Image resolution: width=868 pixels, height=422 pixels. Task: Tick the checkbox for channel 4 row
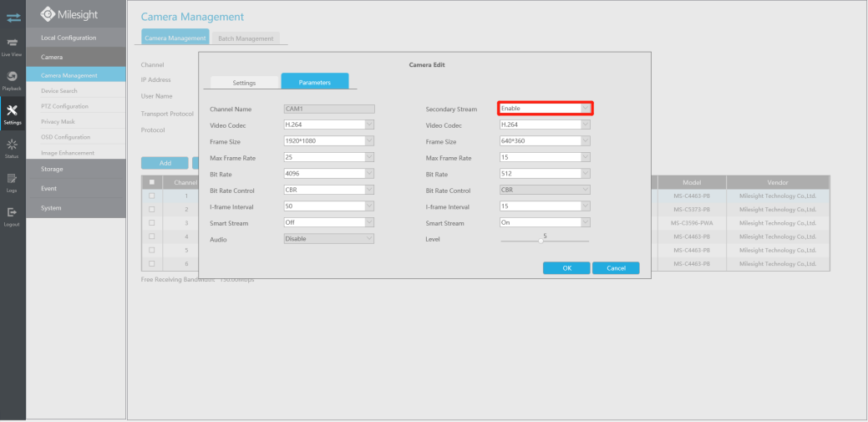pos(152,236)
